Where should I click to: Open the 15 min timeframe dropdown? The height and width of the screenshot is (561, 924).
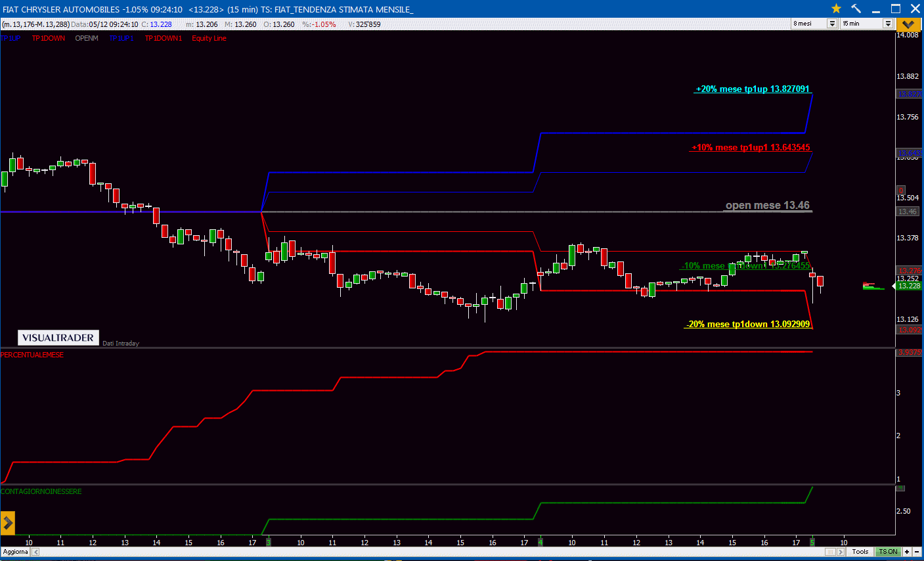click(888, 24)
